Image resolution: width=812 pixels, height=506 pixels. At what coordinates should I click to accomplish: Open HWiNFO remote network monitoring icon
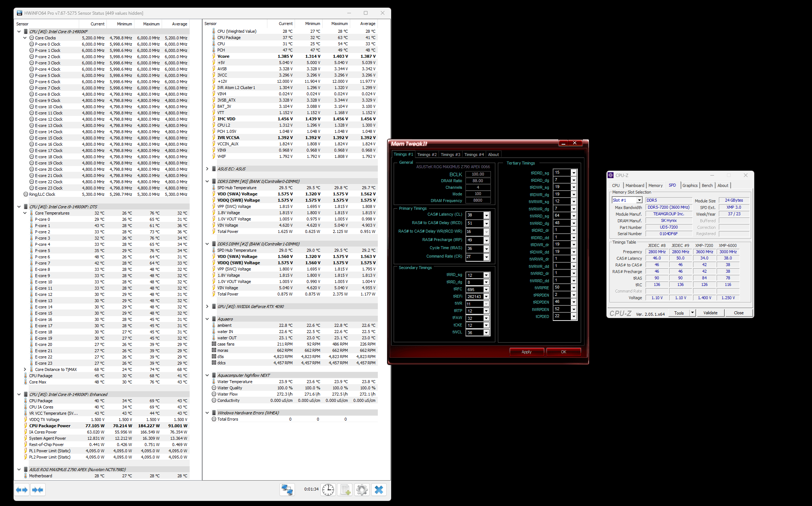click(x=287, y=490)
